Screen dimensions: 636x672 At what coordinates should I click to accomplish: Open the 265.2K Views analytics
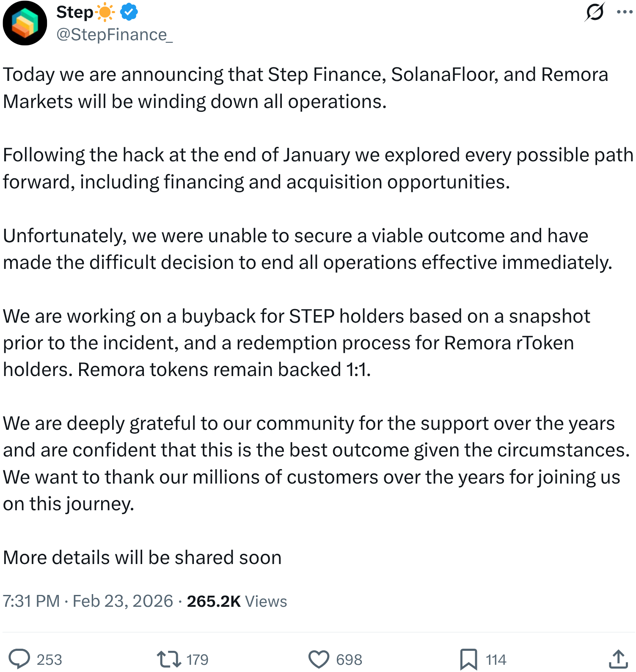click(x=237, y=601)
